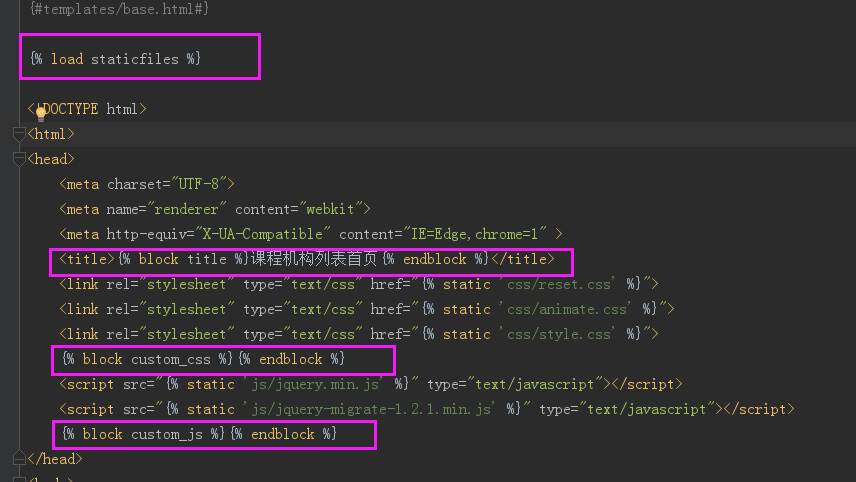Click the css/animate.css link line
This screenshot has height=482, width=856.
pyautogui.click(x=367, y=309)
